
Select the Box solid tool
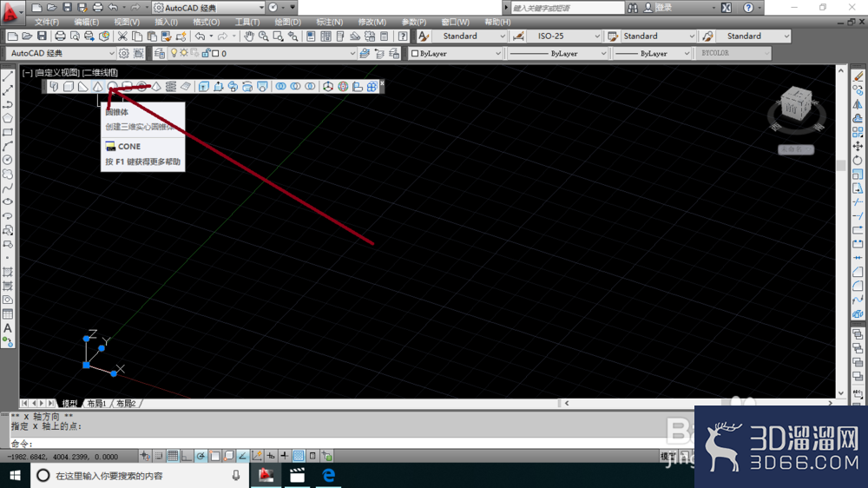(x=68, y=87)
